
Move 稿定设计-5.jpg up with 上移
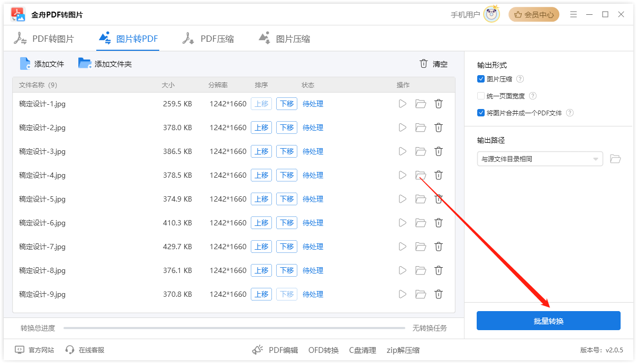point(261,198)
